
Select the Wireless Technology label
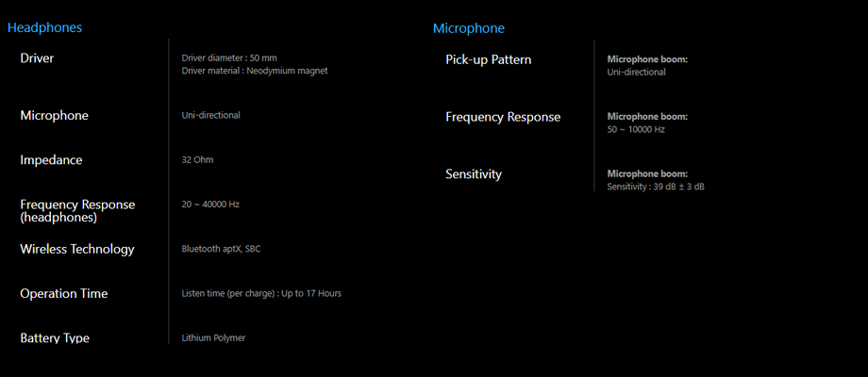77,250
